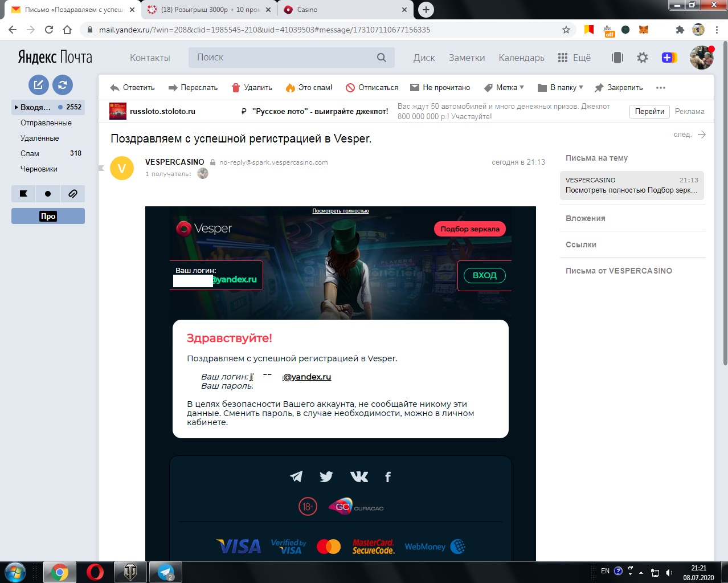728x583 pixels.
Task: Click the ВХОД button in email
Action: (485, 275)
